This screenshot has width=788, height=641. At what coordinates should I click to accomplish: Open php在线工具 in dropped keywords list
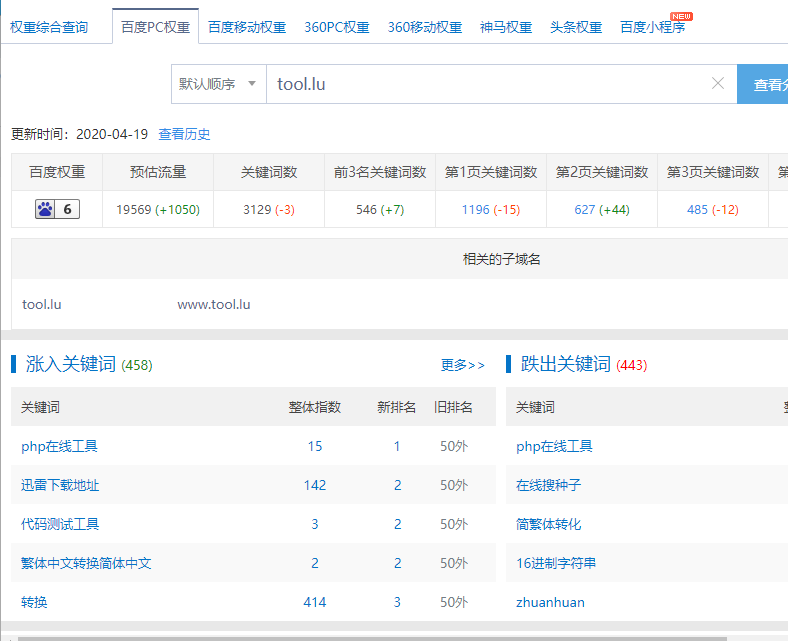click(x=554, y=446)
